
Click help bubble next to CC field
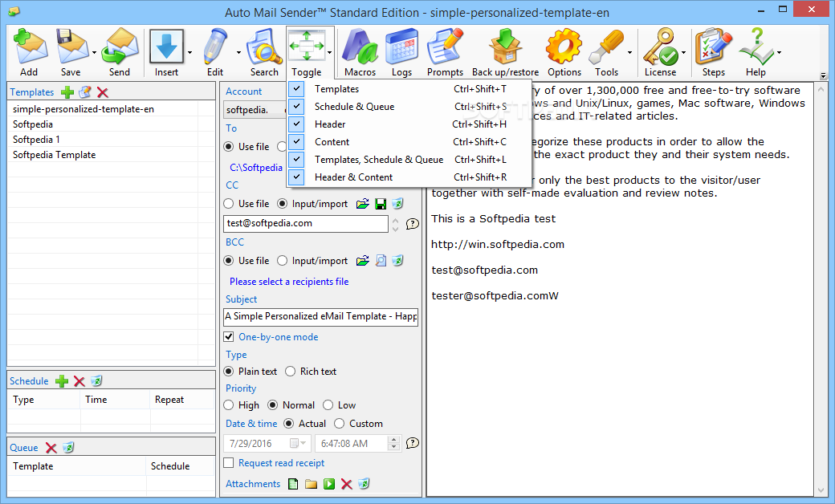click(412, 224)
